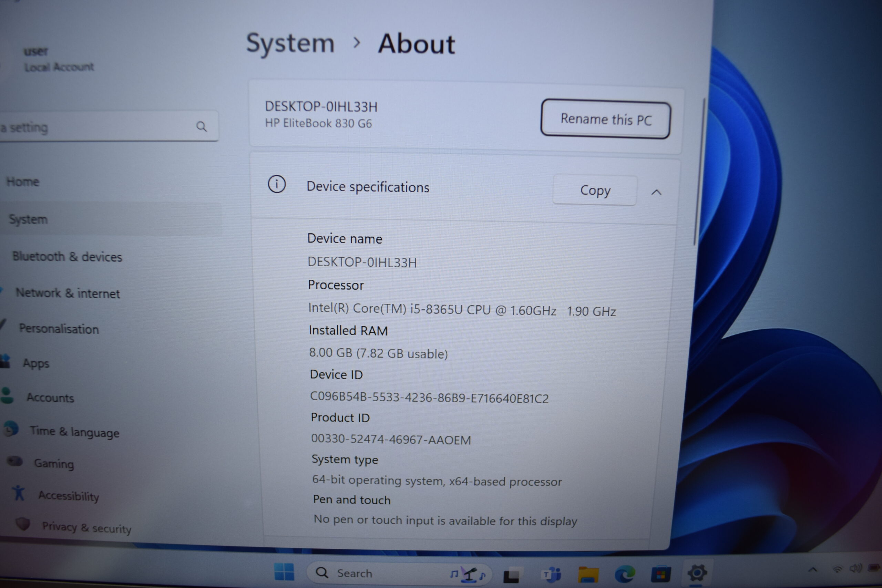Open Time & language settings
This screenshot has width=882, height=588.
pos(75,432)
